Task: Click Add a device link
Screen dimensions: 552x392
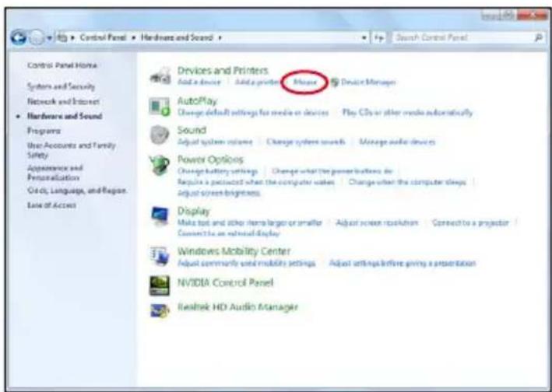Action: point(199,82)
